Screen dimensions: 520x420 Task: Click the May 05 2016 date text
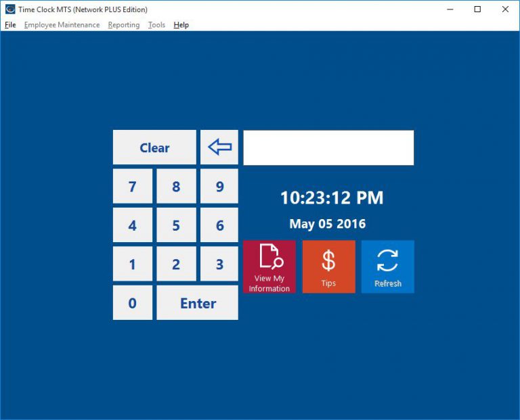[x=328, y=224]
